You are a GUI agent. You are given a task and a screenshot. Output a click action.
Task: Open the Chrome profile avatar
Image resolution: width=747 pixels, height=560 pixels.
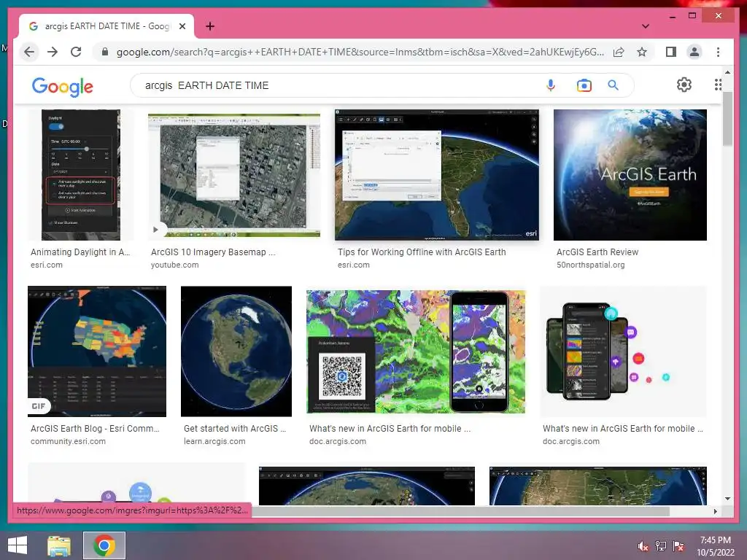(694, 52)
